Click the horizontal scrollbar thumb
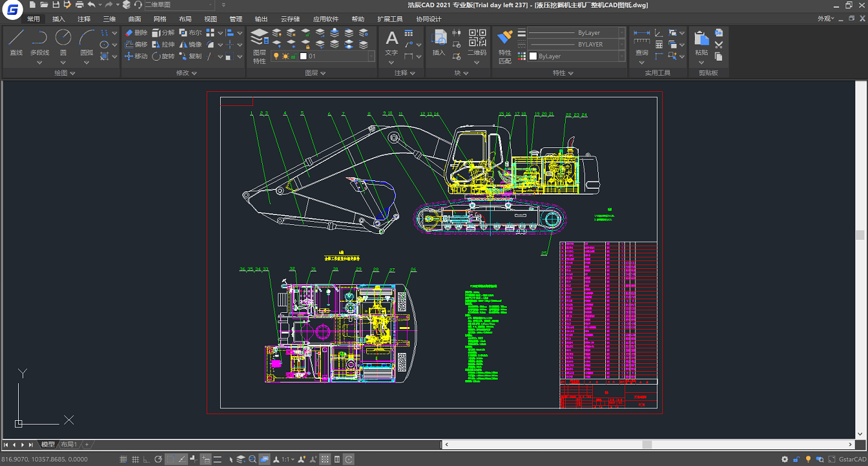Viewport: 868px width, 466px height. [x=646, y=445]
